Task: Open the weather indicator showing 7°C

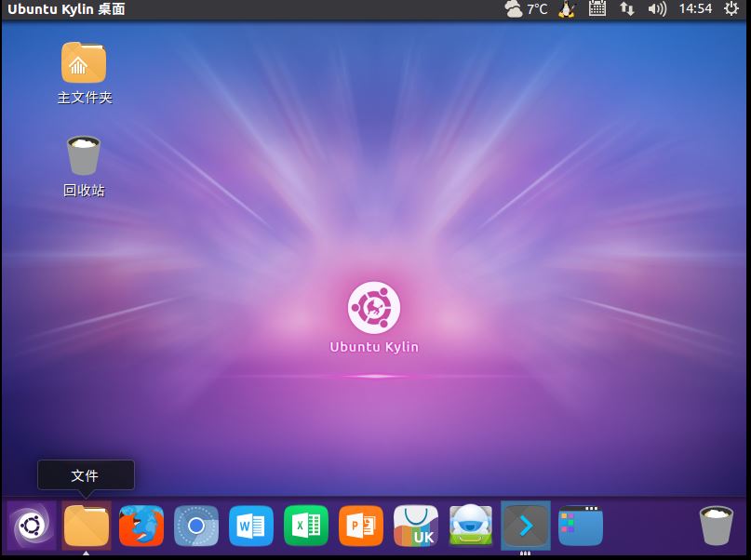Action: 527,8
